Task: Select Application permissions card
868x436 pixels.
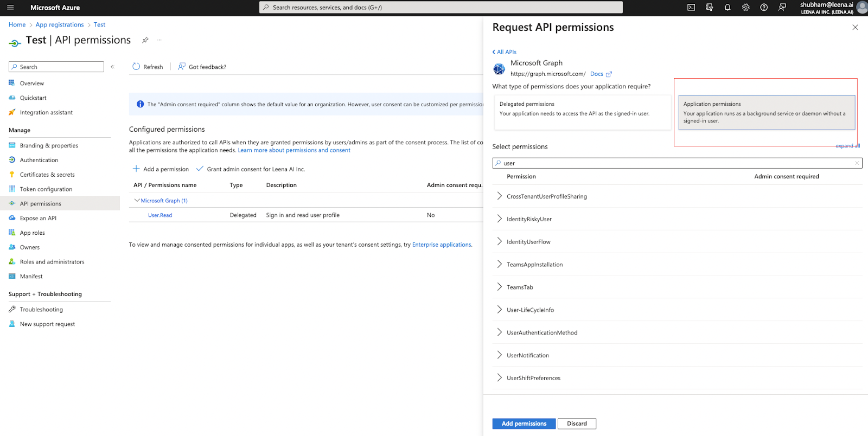Action: pyautogui.click(x=767, y=112)
